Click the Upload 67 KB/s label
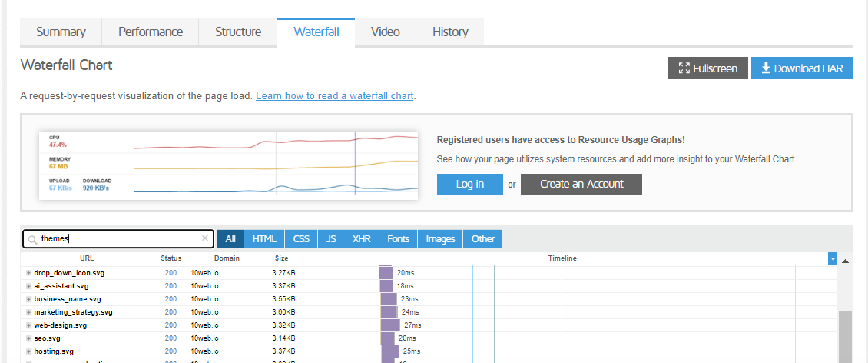 (x=60, y=185)
